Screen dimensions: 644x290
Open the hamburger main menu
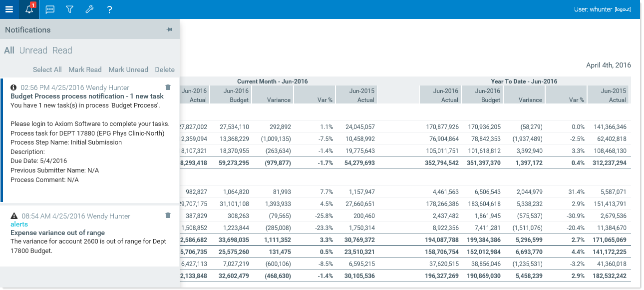coord(9,9)
